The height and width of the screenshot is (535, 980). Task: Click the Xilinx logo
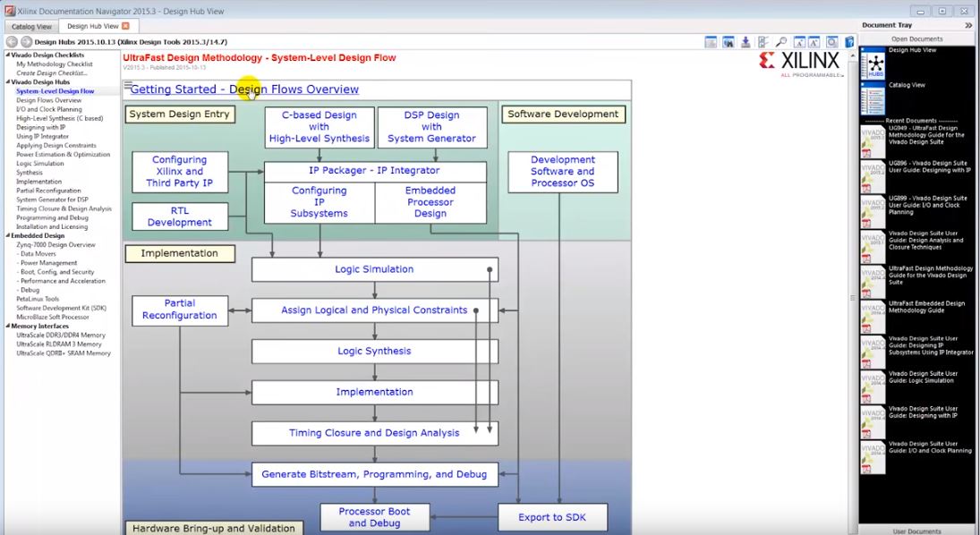tap(799, 64)
